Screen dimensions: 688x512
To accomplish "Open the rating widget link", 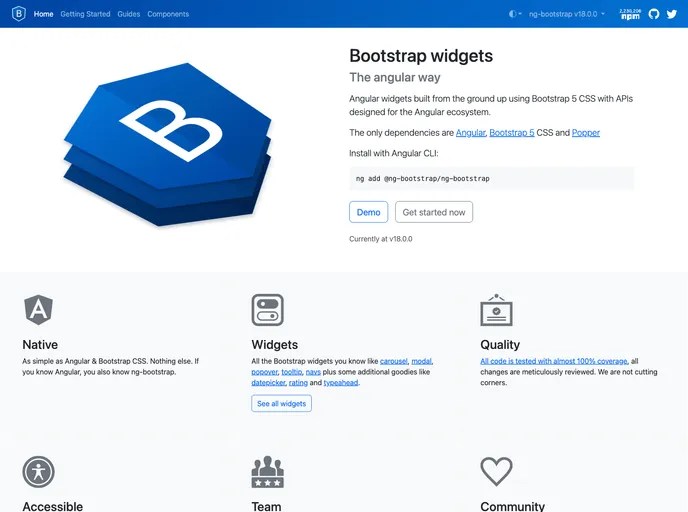I will click(298, 383).
